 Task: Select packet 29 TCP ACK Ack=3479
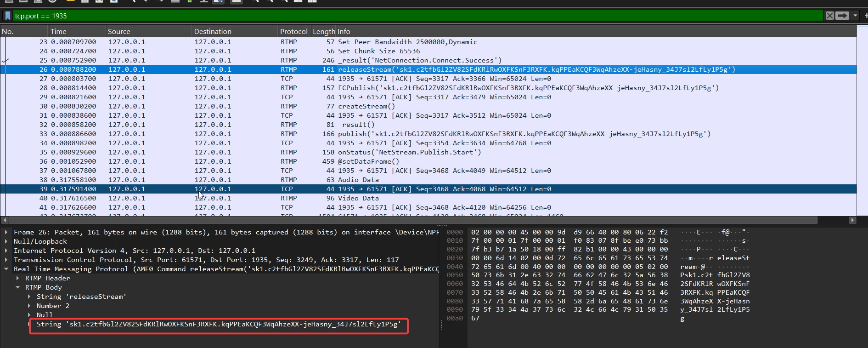click(x=428, y=97)
